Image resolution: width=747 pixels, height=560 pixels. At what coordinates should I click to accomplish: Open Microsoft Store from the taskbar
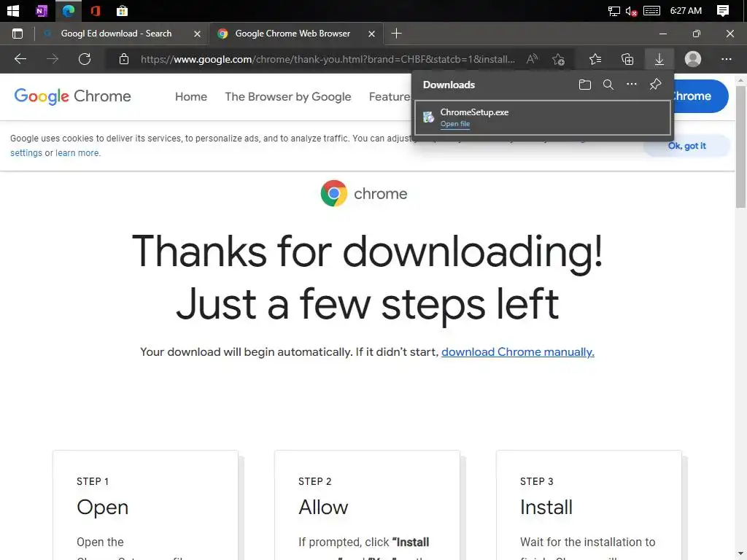[122, 10]
